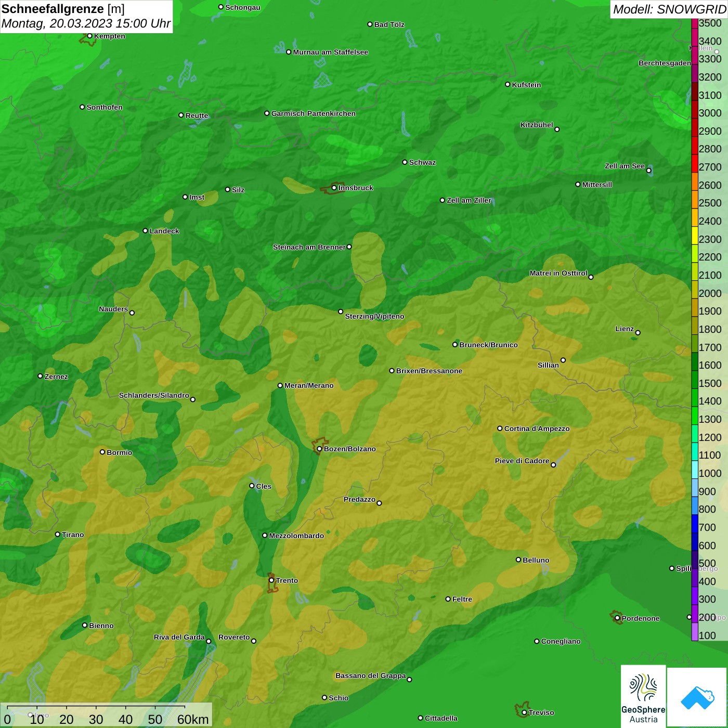This screenshot has width=728, height=728.
Task: Click the Bruneck/Brunico label
Action: [x=488, y=345]
